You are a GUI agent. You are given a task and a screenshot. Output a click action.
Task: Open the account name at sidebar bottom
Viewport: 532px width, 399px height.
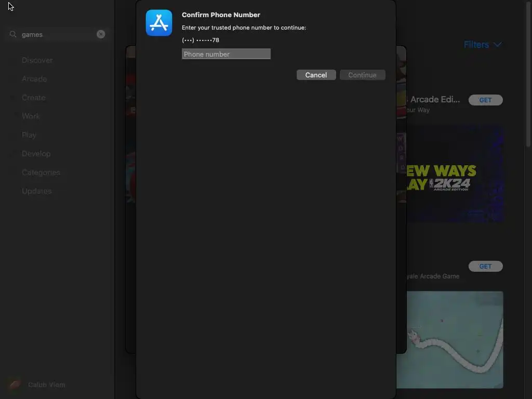(x=46, y=385)
